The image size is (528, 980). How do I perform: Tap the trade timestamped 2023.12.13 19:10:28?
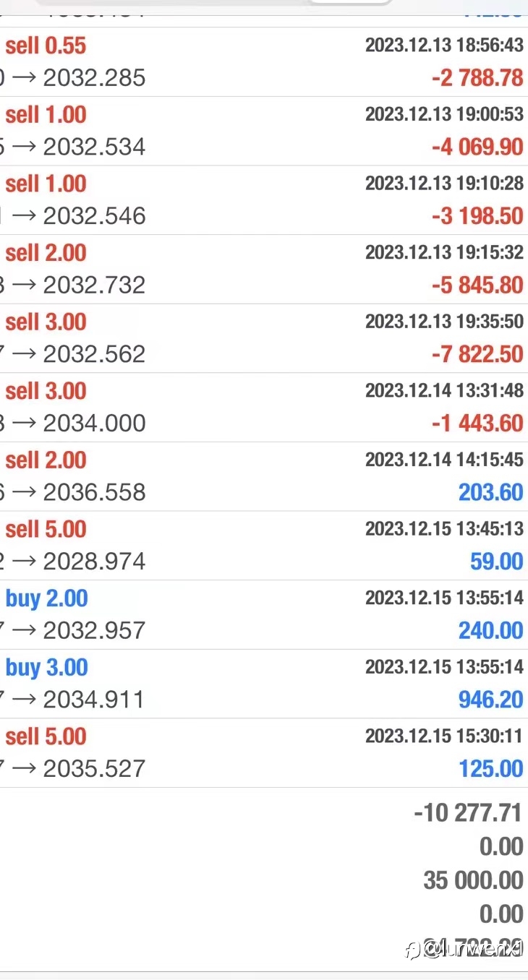coord(264,200)
